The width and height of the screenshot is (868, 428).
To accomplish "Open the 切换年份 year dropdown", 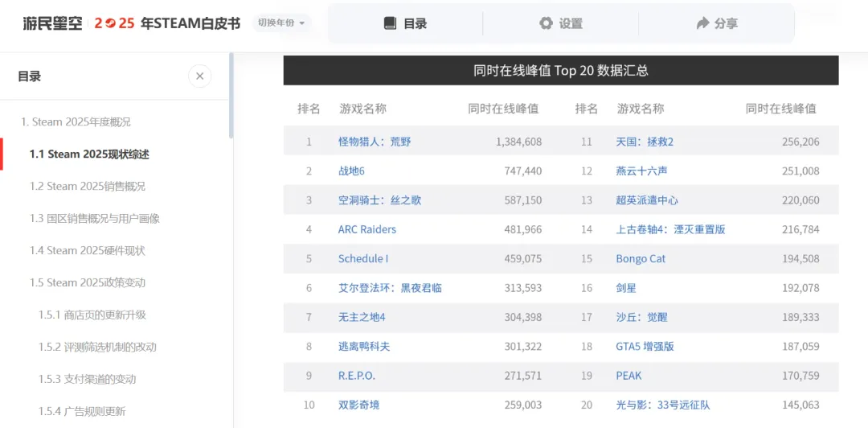I will point(282,23).
